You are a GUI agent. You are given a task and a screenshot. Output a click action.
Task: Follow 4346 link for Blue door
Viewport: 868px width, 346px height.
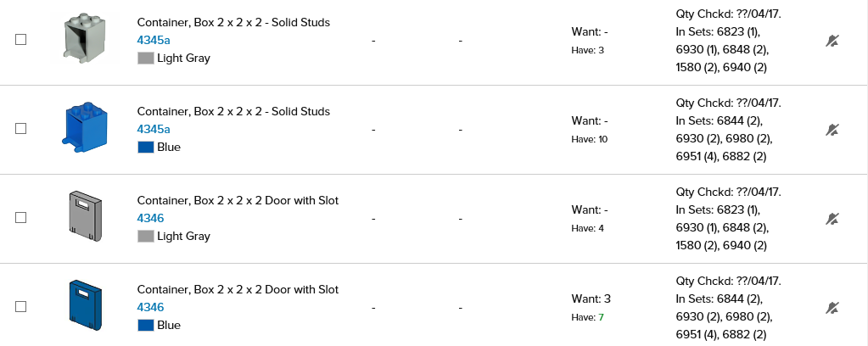point(150,307)
